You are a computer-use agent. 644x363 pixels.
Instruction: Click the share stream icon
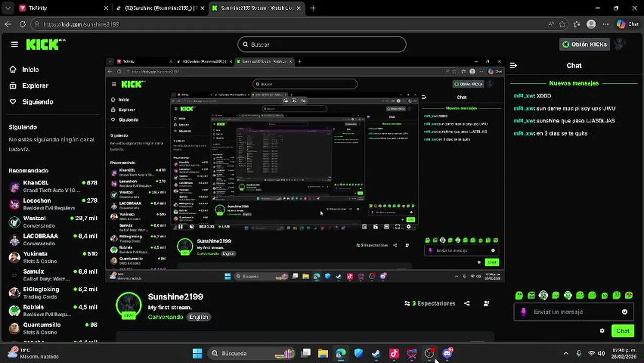[467, 304]
